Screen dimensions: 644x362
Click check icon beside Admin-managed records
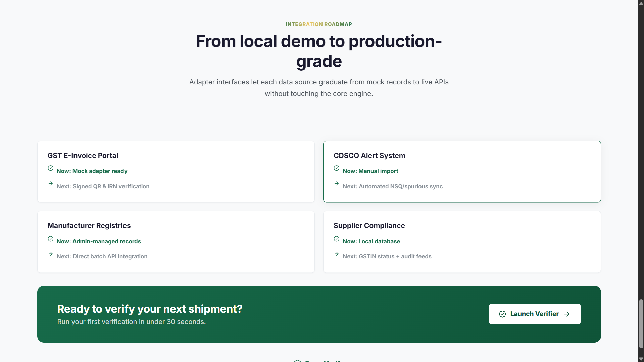(x=51, y=239)
